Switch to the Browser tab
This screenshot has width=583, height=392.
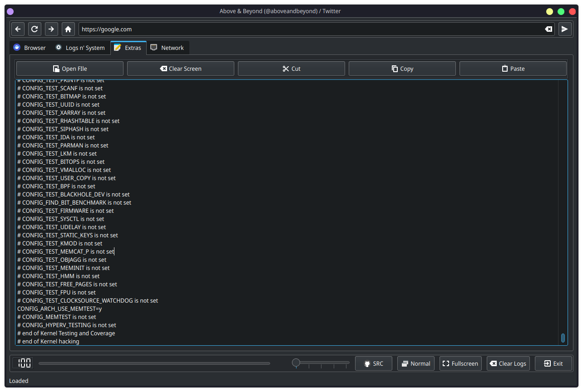(x=30, y=48)
